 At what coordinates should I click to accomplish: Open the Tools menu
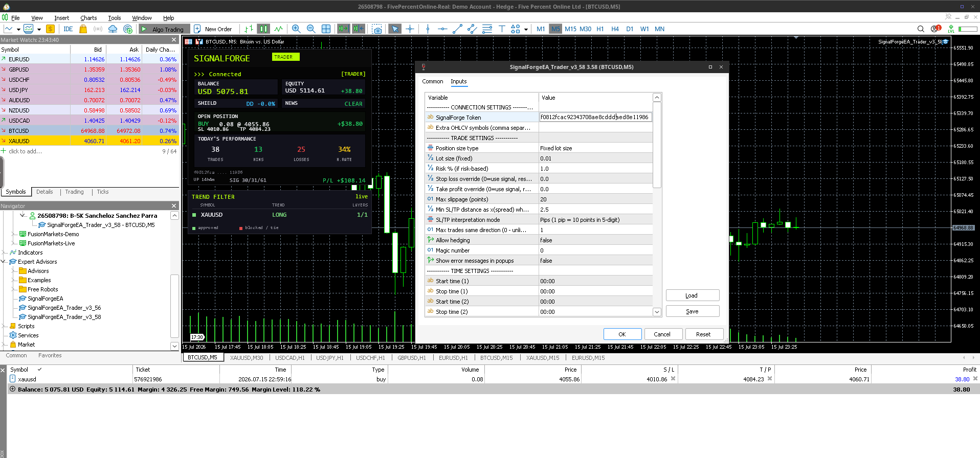pyautogui.click(x=115, y=18)
